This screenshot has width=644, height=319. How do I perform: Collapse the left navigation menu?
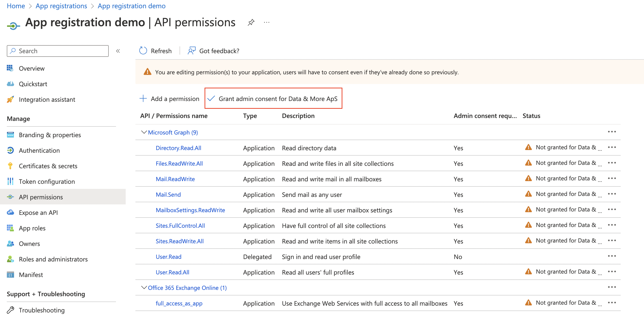[x=118, y=51]
